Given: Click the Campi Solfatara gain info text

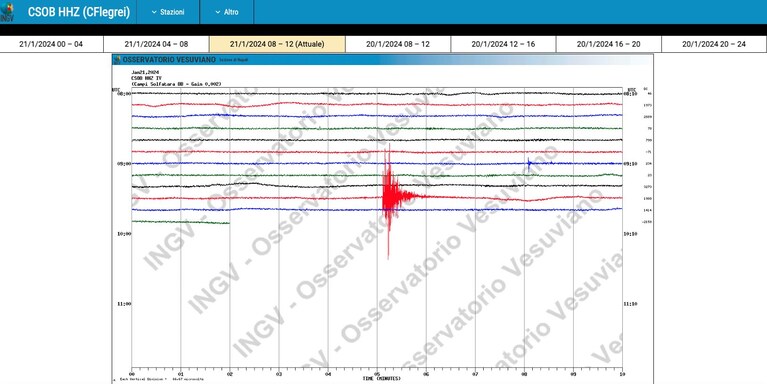Looking at the screenshot, I should coord(176,84).
